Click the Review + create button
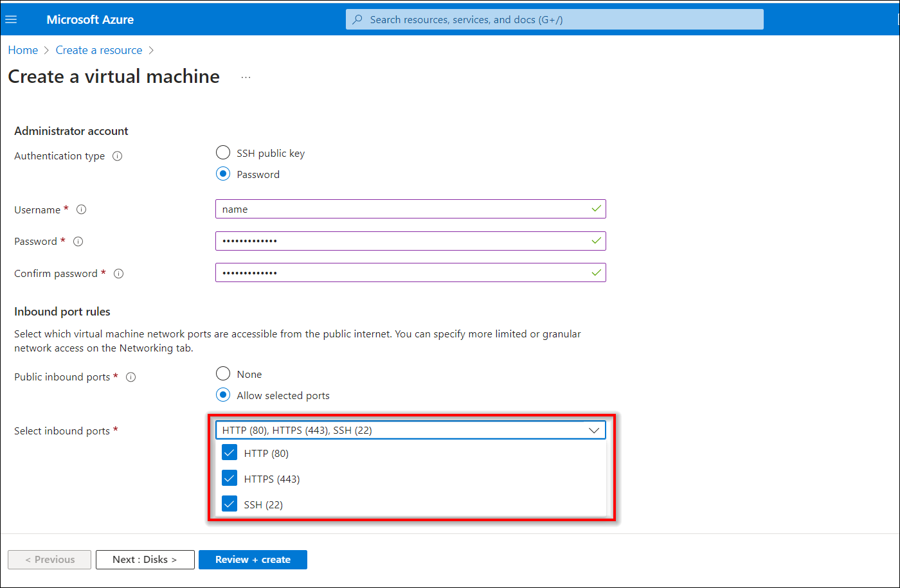The image size is (900, 588). (253, 560)
